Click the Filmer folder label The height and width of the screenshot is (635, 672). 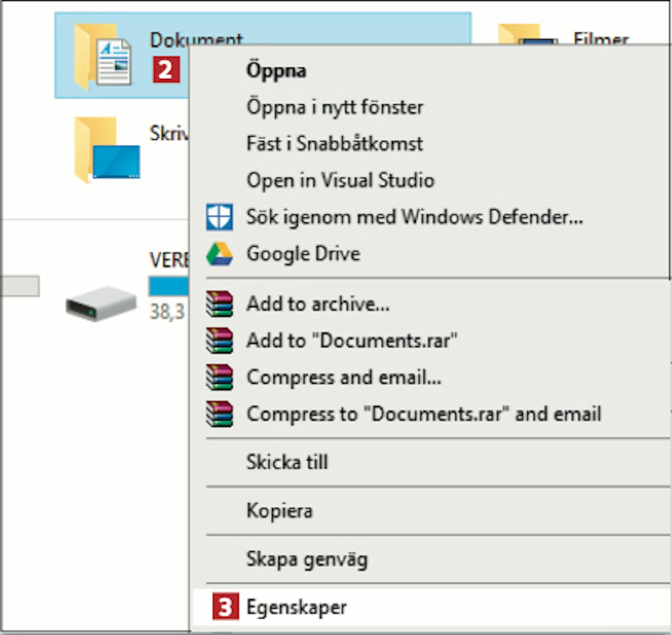point(601,39)
